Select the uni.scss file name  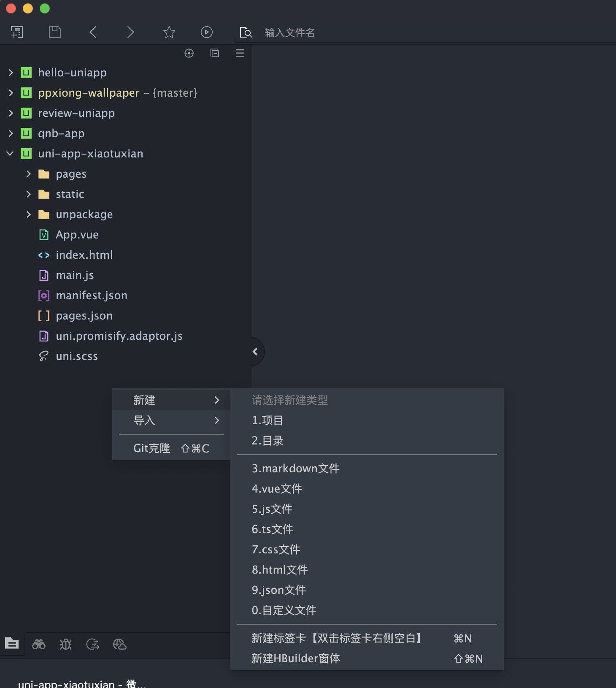click(77, 356)
